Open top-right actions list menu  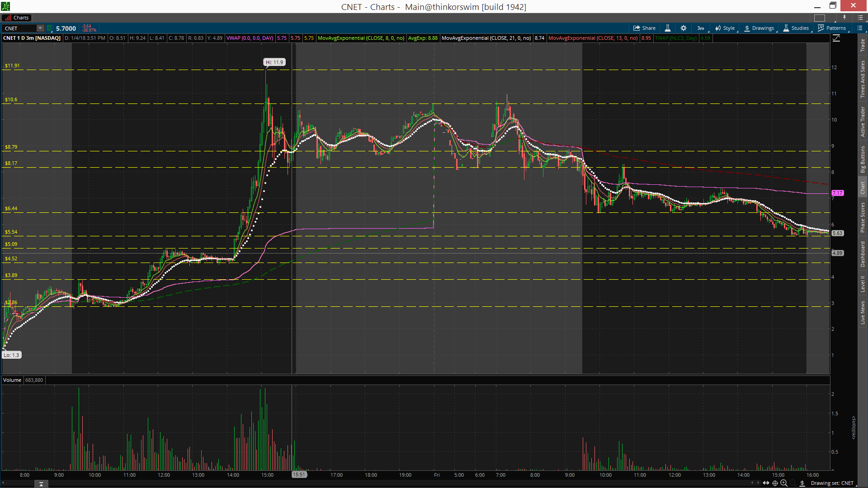click(x=860, y=18)
